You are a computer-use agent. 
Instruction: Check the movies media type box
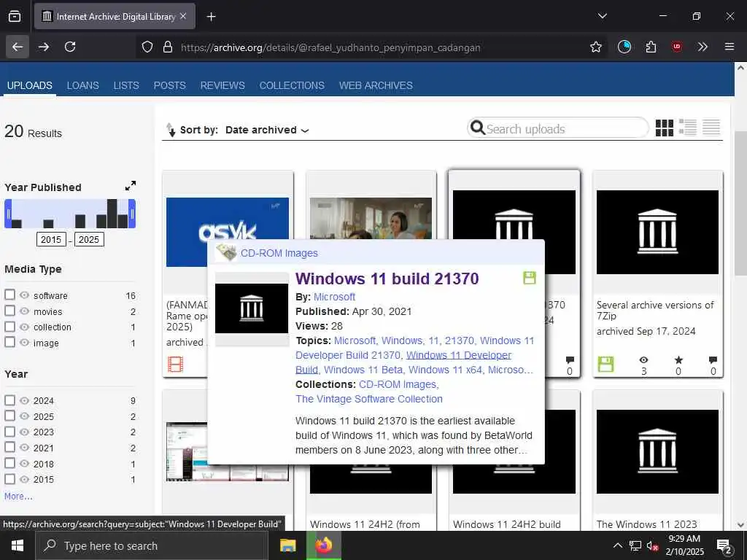[x=10, y=311]
